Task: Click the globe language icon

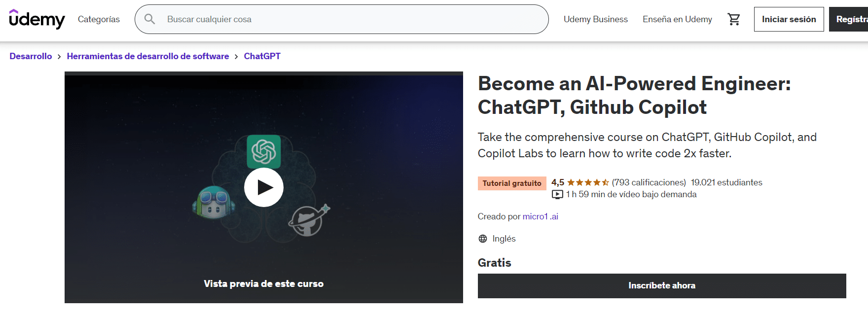Action: tap(482, 239)
